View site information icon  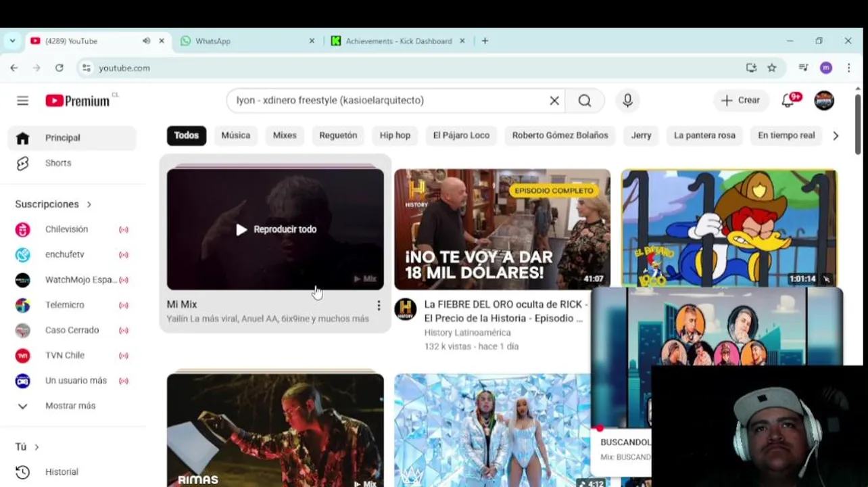[x=85, y=68]
